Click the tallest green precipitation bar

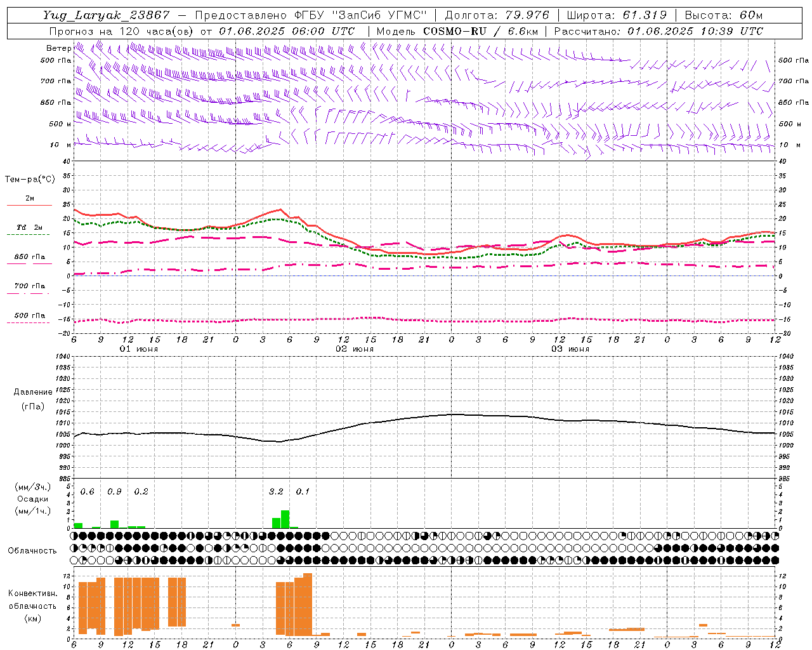click(285, 519)
